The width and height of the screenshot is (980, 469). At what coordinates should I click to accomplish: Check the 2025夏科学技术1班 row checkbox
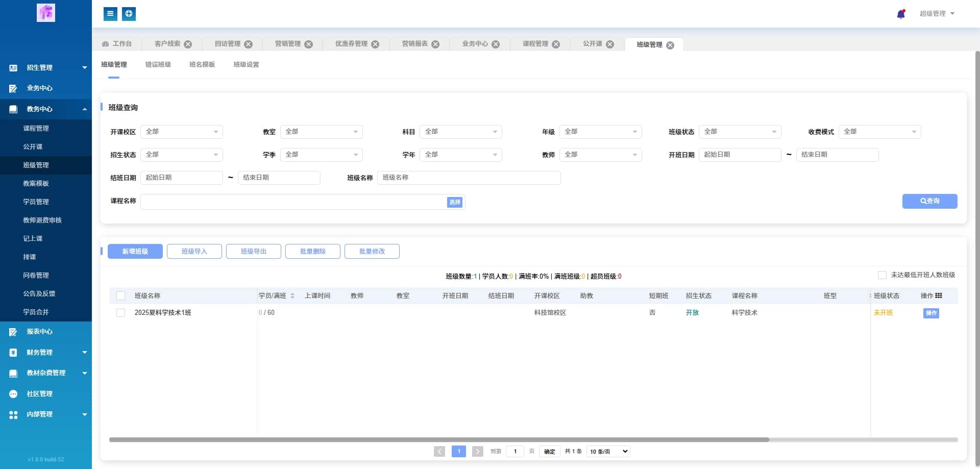121,313
